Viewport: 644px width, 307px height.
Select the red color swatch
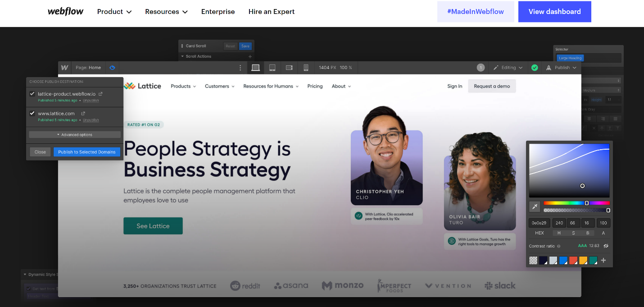click(573, 260)
